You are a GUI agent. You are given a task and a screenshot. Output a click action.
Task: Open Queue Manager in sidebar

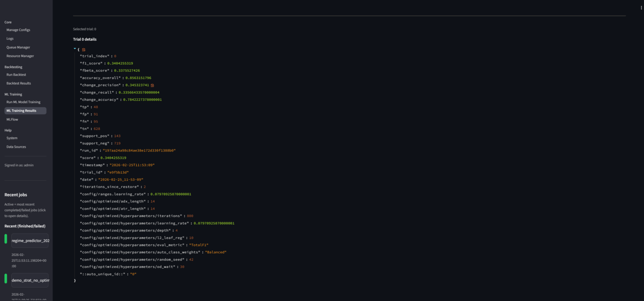pos(18,47)
